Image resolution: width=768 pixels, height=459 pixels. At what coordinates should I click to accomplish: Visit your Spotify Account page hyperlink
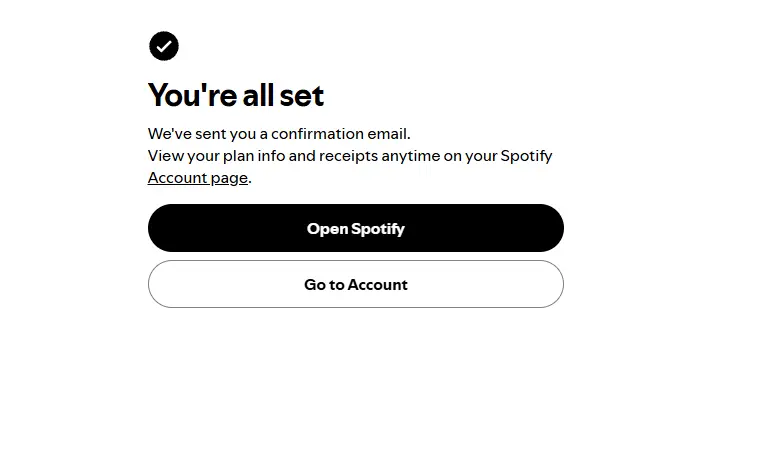coord(198,178)
